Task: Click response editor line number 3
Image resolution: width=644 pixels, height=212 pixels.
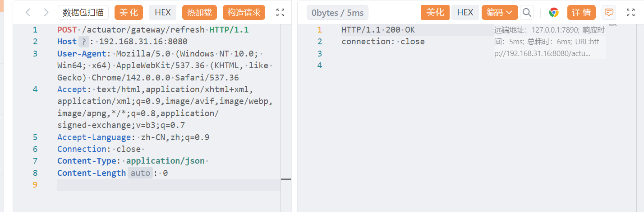Action: pyautogui.click(x=320, y=53)
